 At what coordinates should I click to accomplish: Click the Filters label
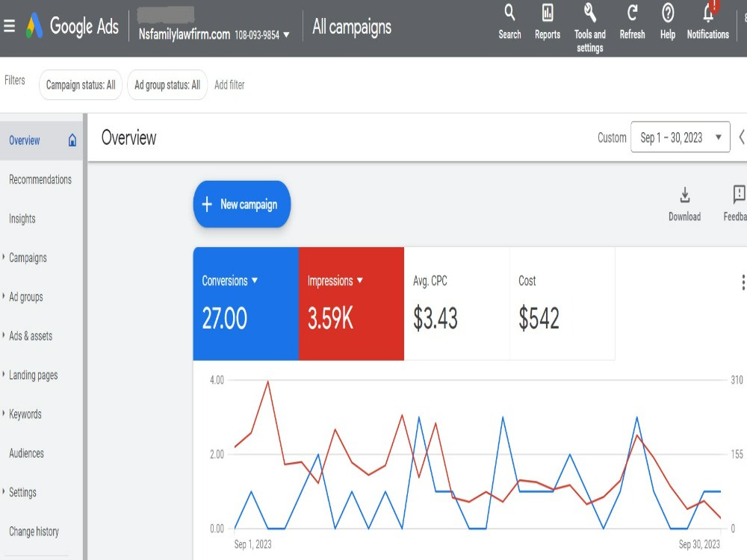pos(15,80)
